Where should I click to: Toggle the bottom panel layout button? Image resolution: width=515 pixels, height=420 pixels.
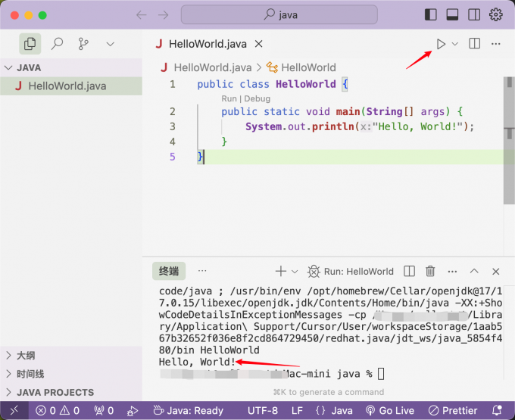(x=452, y=14)
